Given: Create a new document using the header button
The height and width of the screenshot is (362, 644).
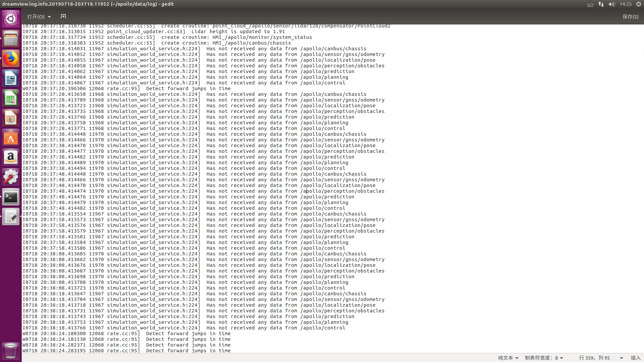Looking at the screenshot, I should pos(63,16).
